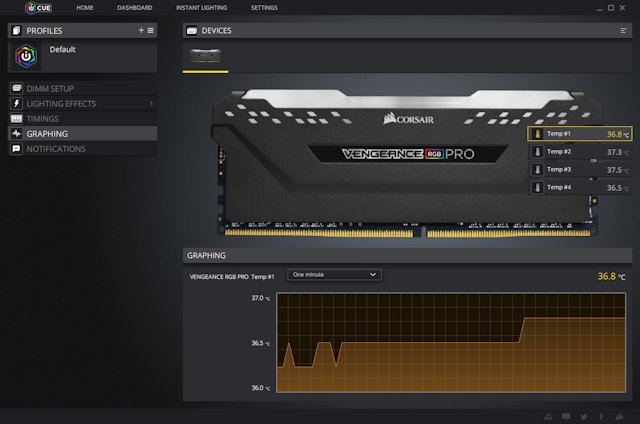Open the NOTIFICATIONS section
640x424 pixels.
coord(82,149)
